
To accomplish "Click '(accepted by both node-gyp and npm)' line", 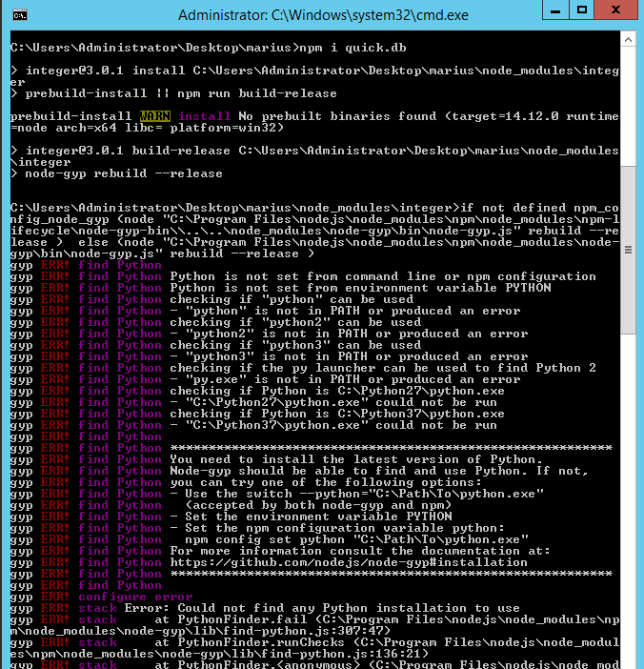I will 318,505.
